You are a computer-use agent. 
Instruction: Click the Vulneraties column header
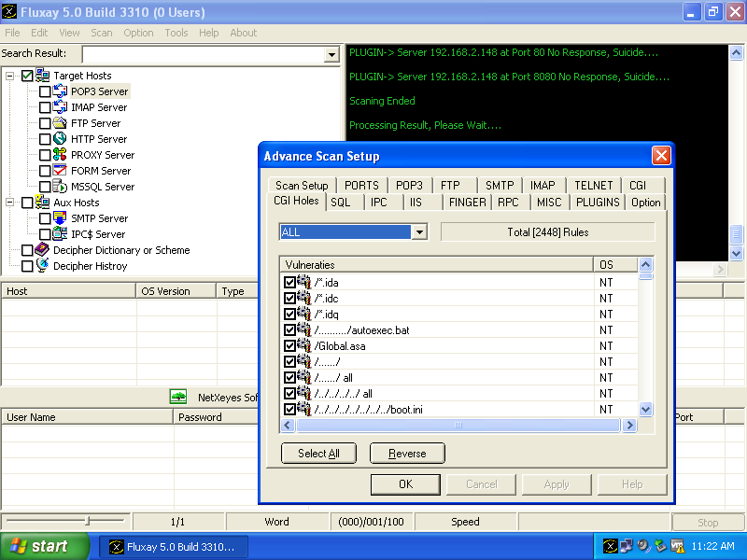click(x=436, y=264)
